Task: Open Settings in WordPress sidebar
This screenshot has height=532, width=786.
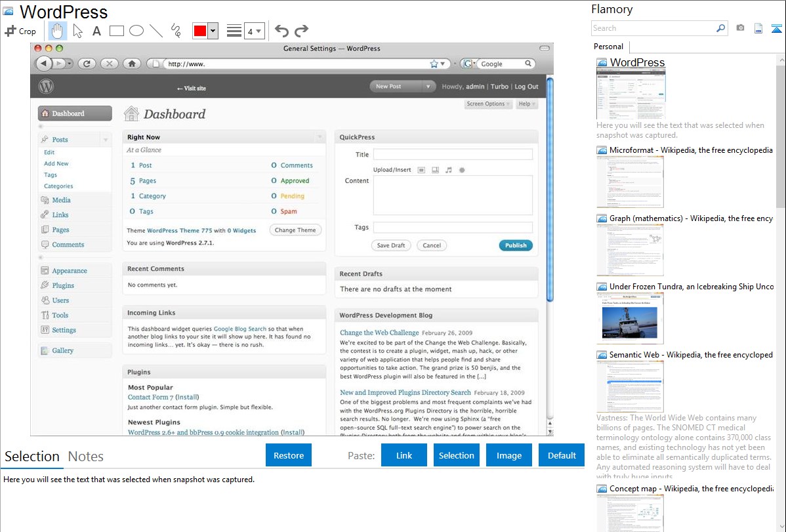Action: (64, 330)
